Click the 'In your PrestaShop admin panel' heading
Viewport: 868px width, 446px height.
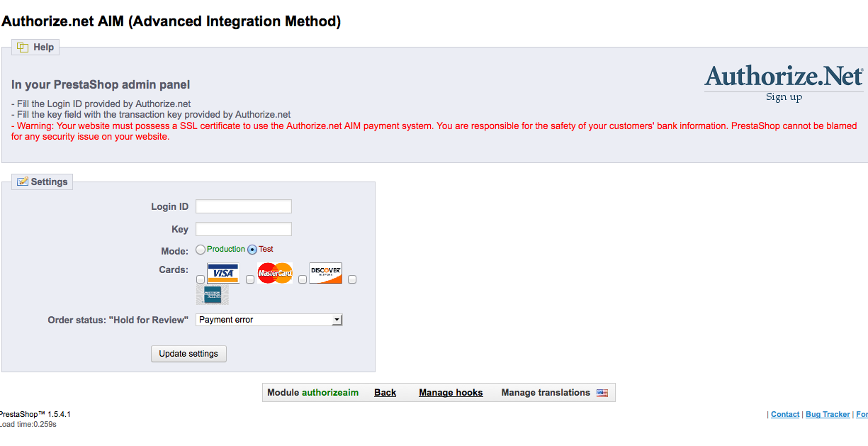(101, 85)
